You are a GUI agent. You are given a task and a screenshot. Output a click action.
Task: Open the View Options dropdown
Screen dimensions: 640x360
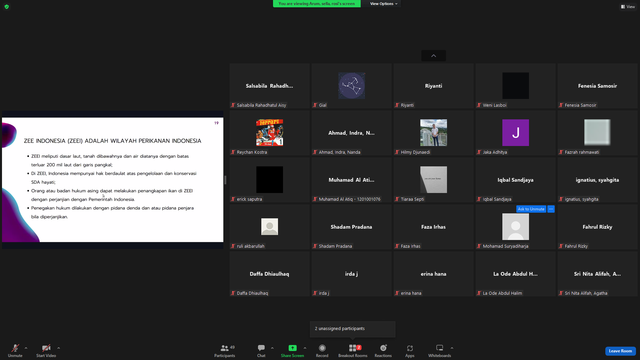click(383, 4)
